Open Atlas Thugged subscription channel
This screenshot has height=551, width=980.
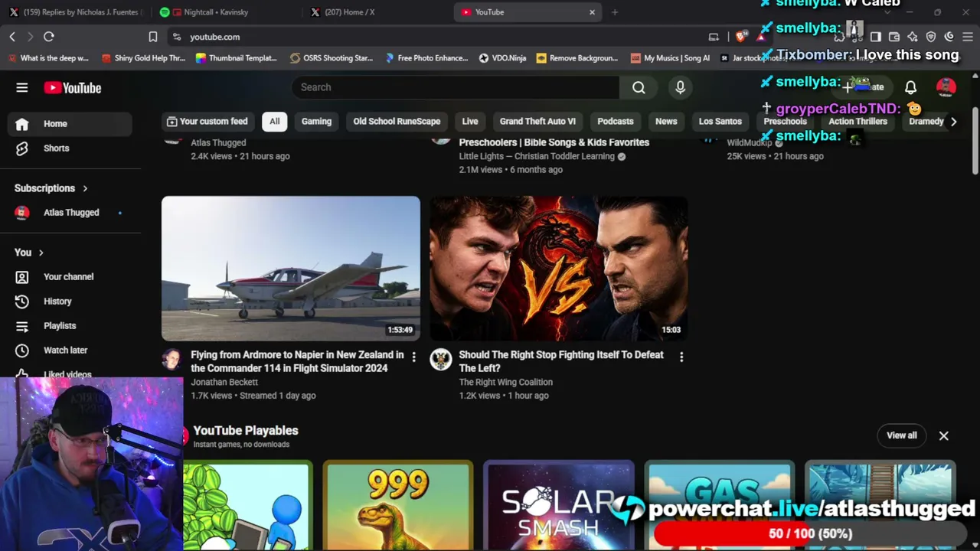[x=70, y=213]
